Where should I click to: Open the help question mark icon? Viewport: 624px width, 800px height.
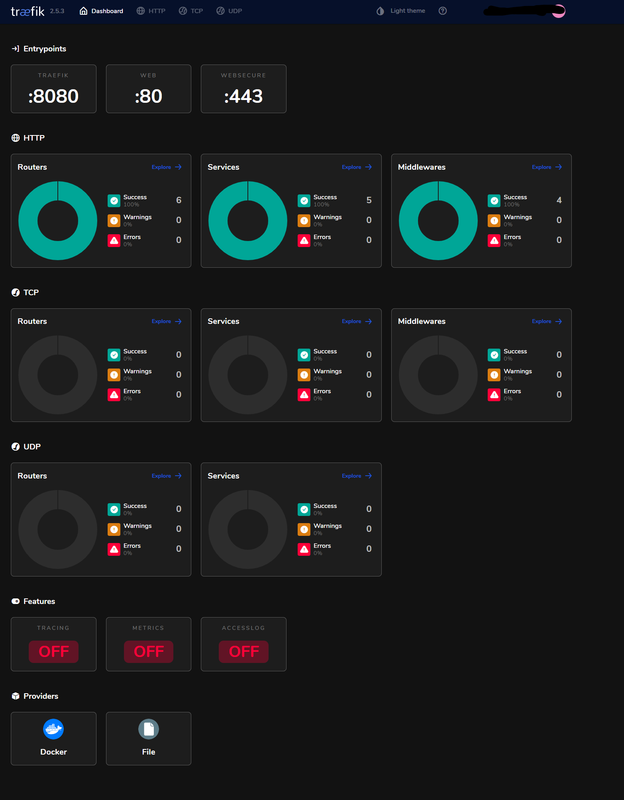click(x=442, y=11)
